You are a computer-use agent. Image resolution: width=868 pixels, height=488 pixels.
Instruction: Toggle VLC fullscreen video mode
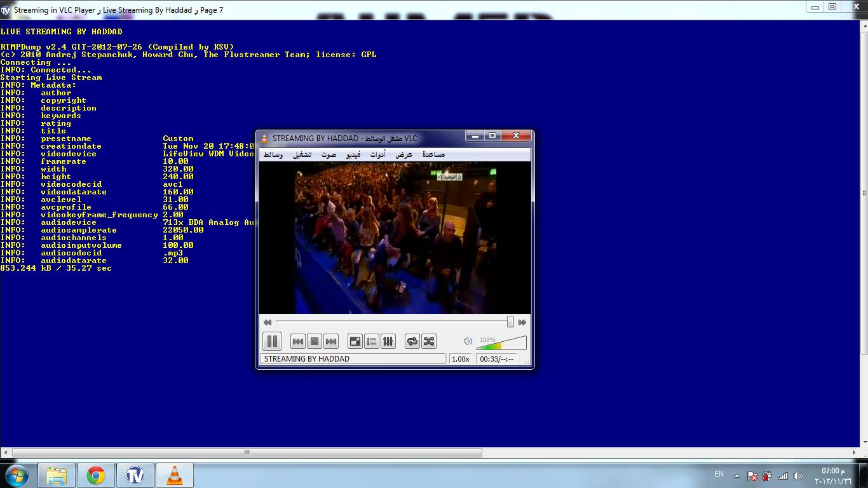coord(355,341)
